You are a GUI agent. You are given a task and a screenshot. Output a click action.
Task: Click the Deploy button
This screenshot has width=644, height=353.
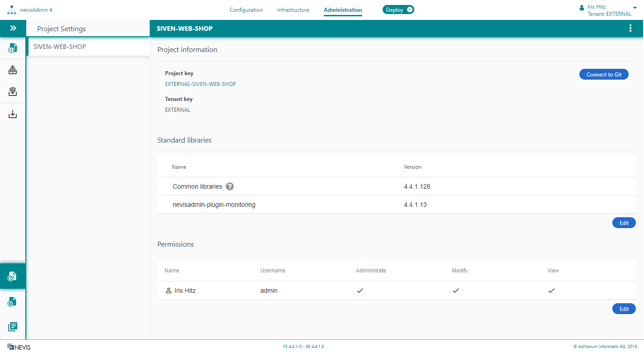coord(398,10)
